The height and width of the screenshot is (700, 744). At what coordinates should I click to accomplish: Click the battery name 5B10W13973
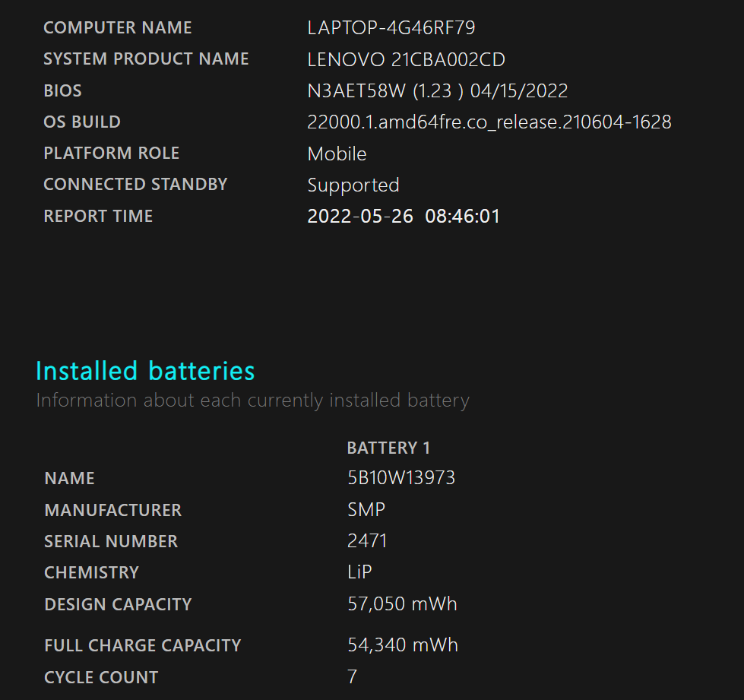pyautogui.click(x=401, y=477)
